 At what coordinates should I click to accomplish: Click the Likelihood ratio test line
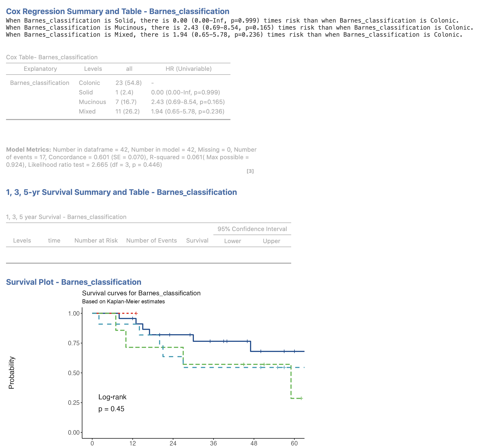(84, 165)
